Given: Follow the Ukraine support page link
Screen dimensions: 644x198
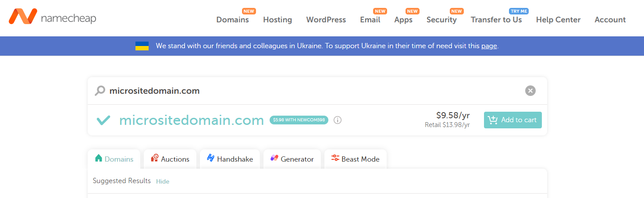Looking at the screenshot, I should point(489,46).
